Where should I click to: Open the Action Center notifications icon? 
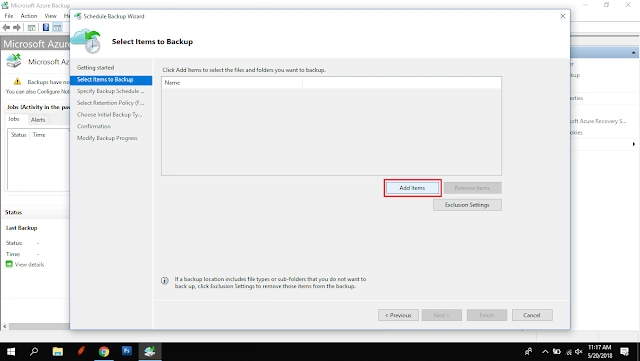624,352
